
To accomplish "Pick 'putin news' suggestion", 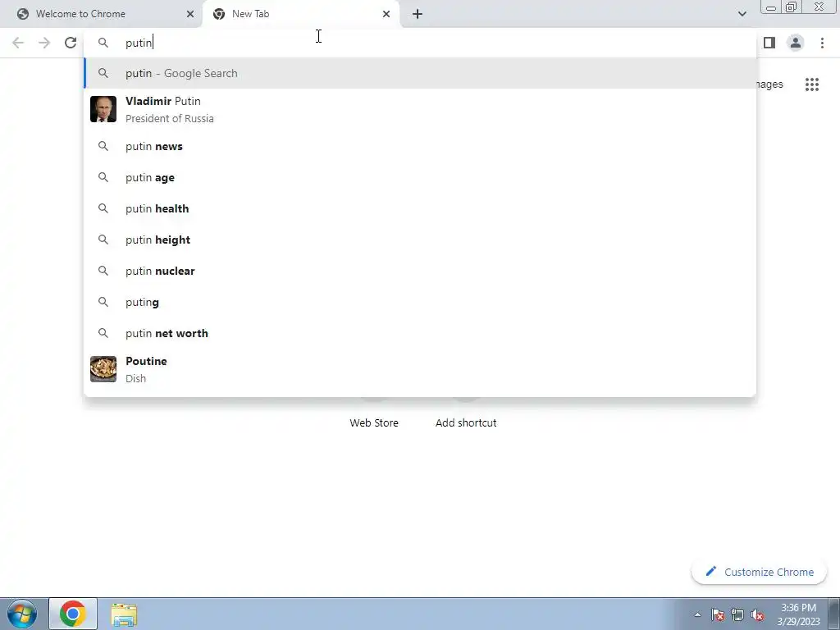I will click(420, 146).
